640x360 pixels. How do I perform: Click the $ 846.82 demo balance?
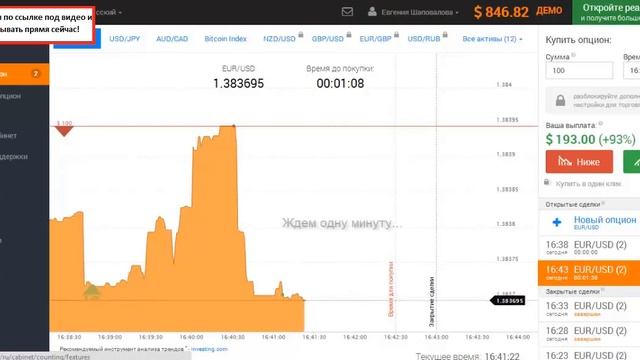[x=501, y=12]
